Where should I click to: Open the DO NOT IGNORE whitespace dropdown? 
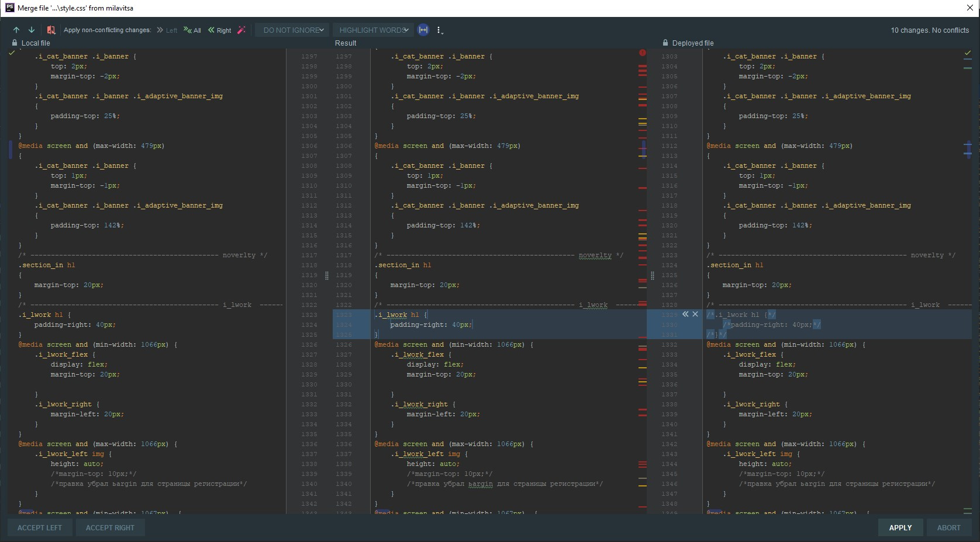coord(293,30)
